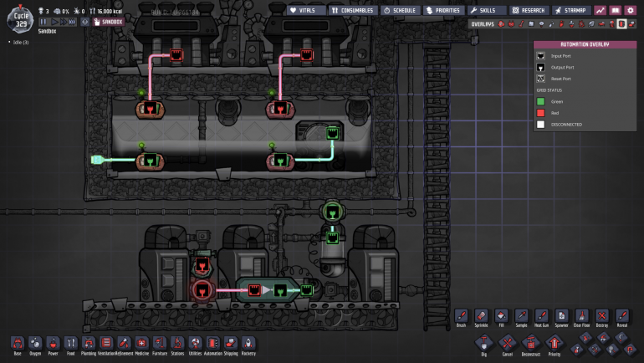644x363 pixels.
Task: Select the Dig tool
Action: pyautogui.click(x=483, y=343)
